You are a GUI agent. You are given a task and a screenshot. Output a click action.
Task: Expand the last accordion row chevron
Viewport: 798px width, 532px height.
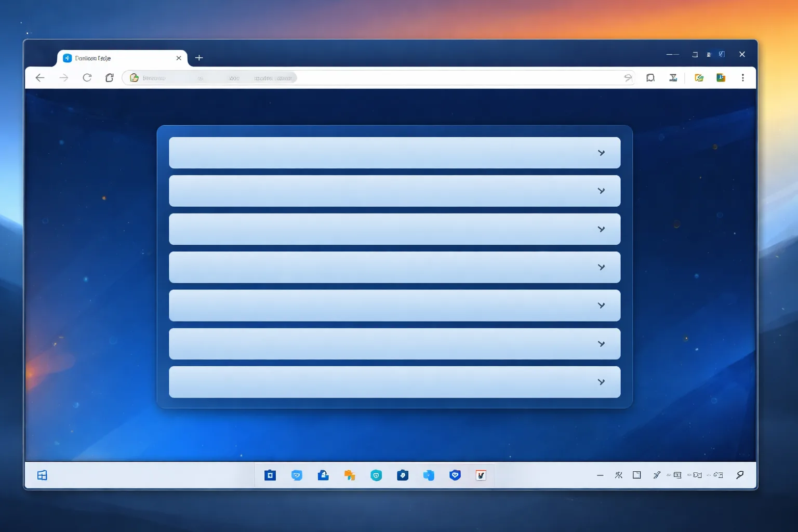click(x=601, y=382)
